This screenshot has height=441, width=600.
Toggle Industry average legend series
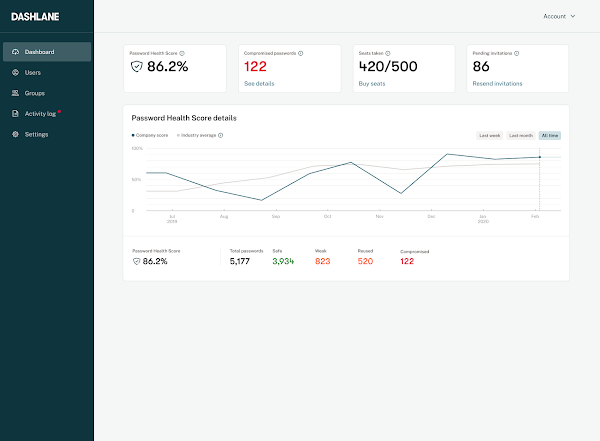197,135
